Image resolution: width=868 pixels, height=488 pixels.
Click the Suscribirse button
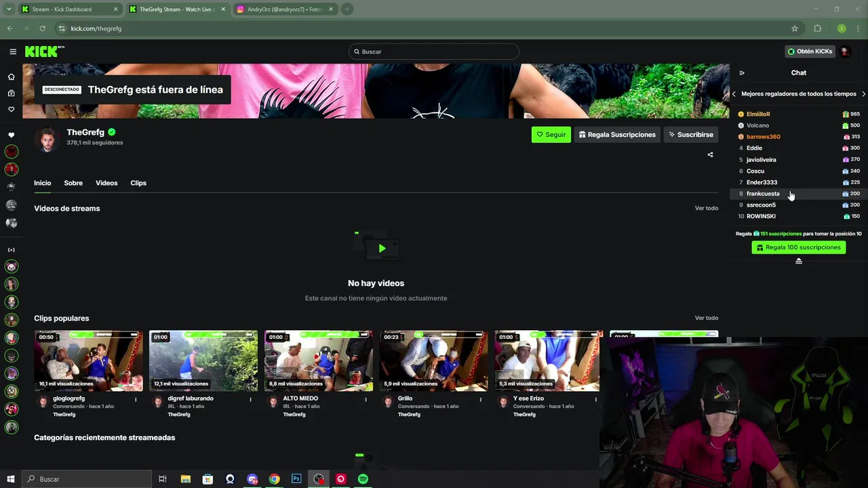[691, 135]
